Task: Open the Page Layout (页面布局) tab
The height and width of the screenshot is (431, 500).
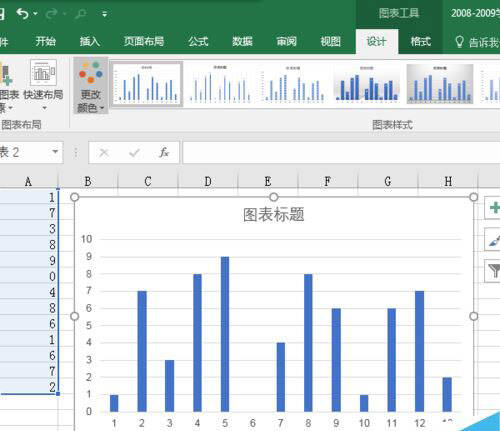Action: (144, 41)
